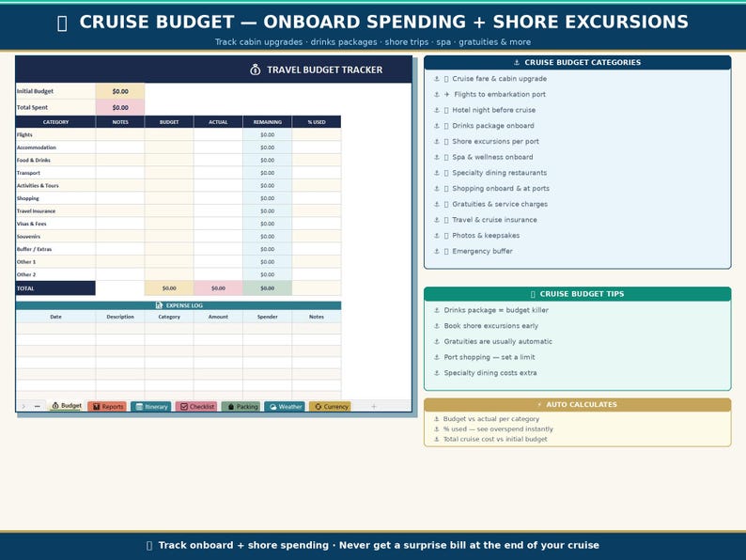
Task: Add a new sheet with the plus button
Action: 374,406
